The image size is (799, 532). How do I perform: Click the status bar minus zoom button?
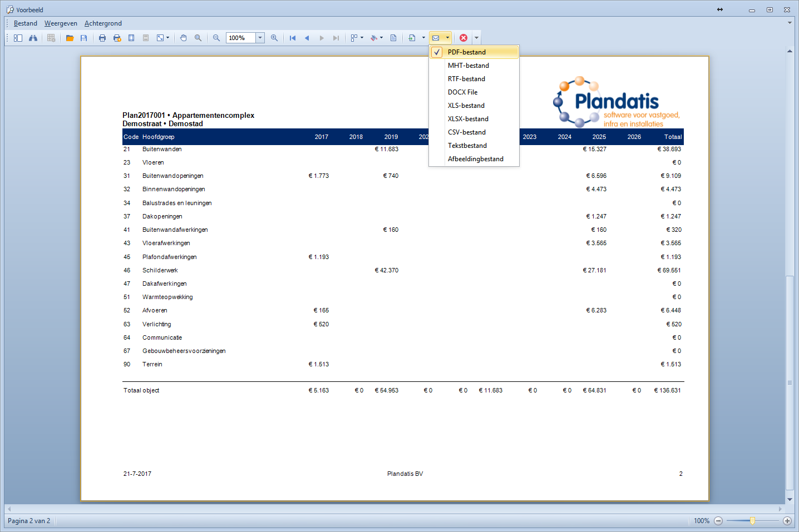click(x=718, y=521)
